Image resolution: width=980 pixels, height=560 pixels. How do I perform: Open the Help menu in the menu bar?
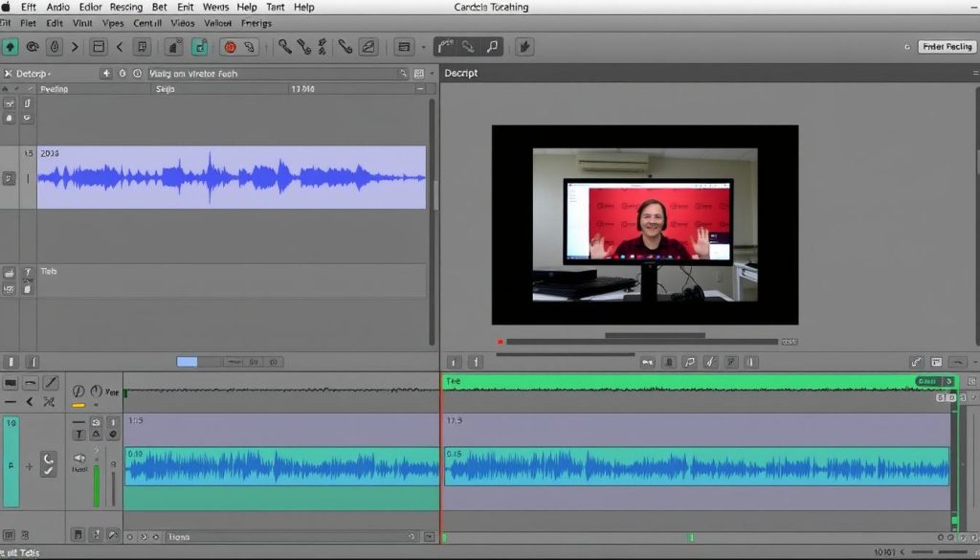(304, 7)
